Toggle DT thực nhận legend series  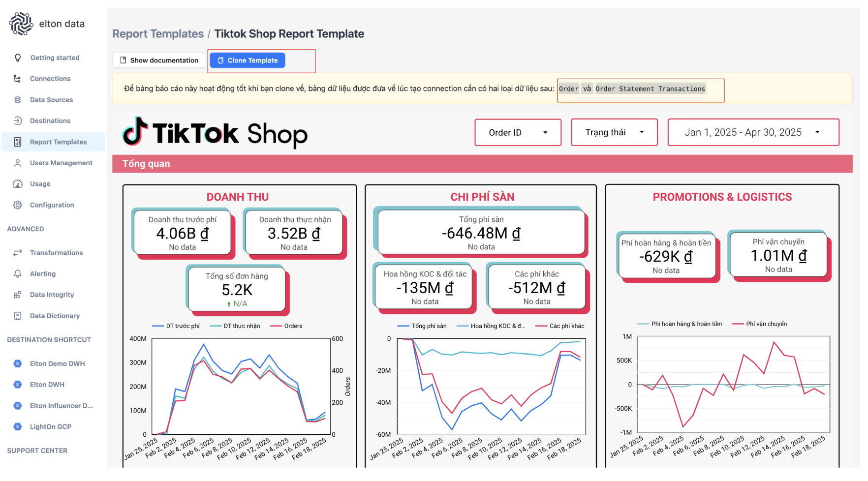pyautogui.click(x=235, y=326)
